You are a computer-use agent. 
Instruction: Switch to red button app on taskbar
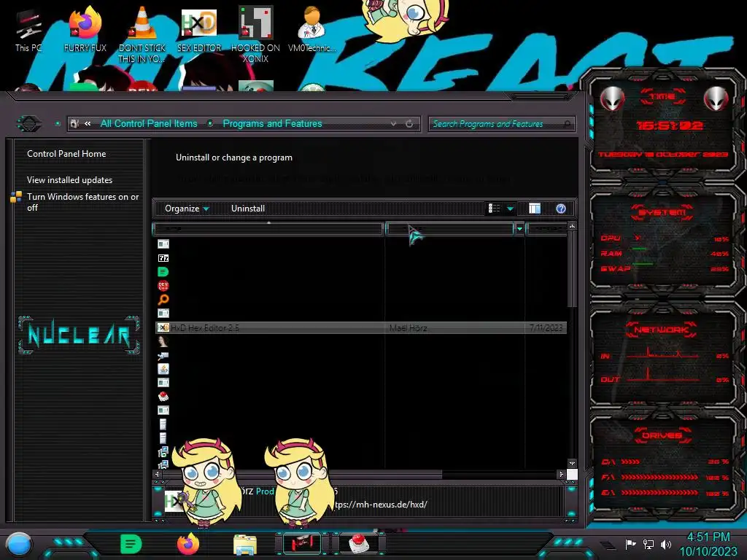click(x=359, y=544)
